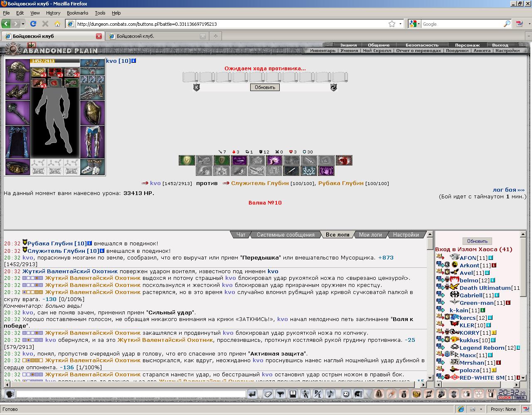
Task: Click the info icon next to AFON[11]
Action: click(490, 258)
